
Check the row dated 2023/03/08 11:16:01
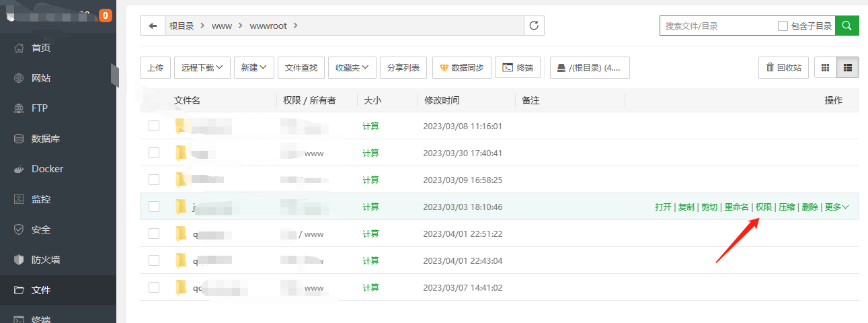pyautogui.click(x=154, y=126)
